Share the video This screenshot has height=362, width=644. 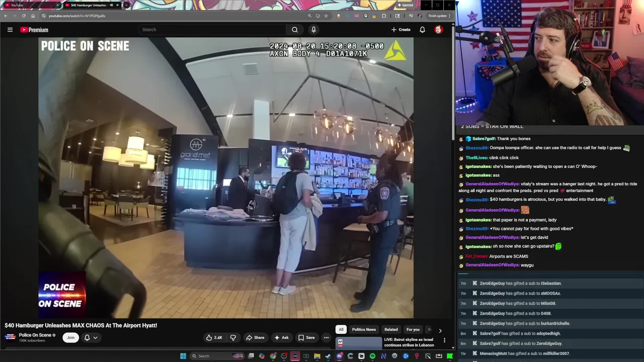255,337
